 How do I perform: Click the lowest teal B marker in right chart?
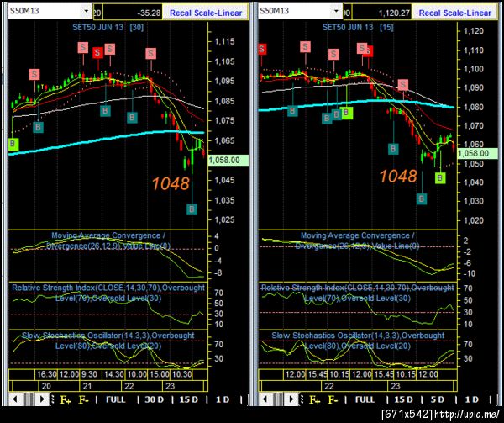(x=422, y=198)
